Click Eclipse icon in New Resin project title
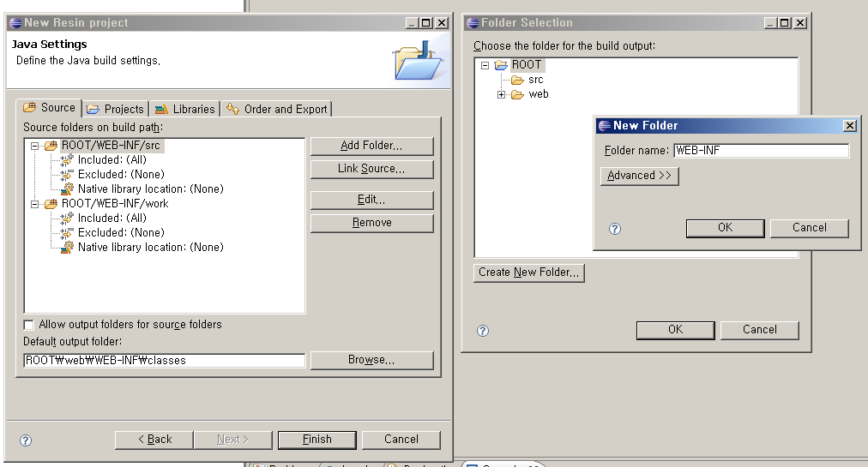This screenshot has height=467, width=868. coord(15,23)
